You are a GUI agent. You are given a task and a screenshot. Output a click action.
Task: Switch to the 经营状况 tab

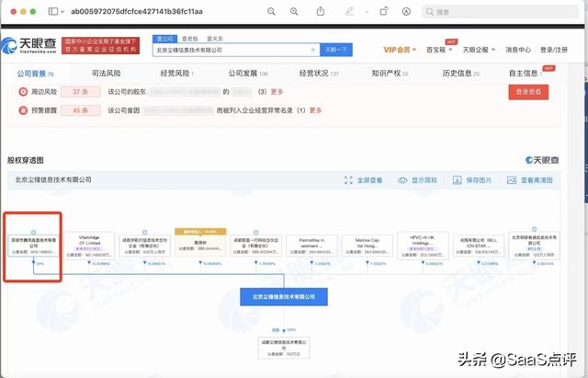coord(319,74)
